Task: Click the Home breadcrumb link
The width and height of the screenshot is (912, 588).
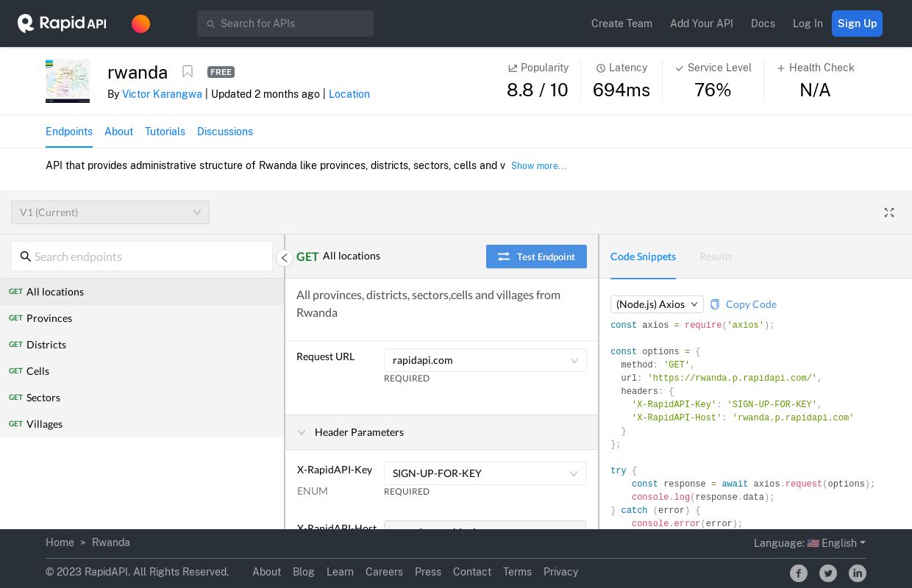Action: pyautogui.click(x=60, y=542)
